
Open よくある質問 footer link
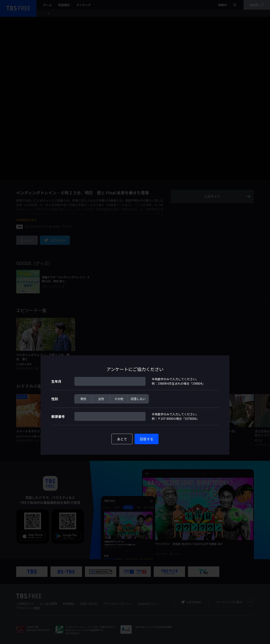(x=48, y=603)
